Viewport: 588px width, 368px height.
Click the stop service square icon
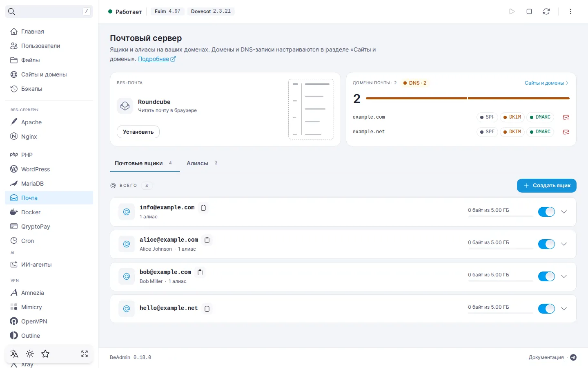529,11
